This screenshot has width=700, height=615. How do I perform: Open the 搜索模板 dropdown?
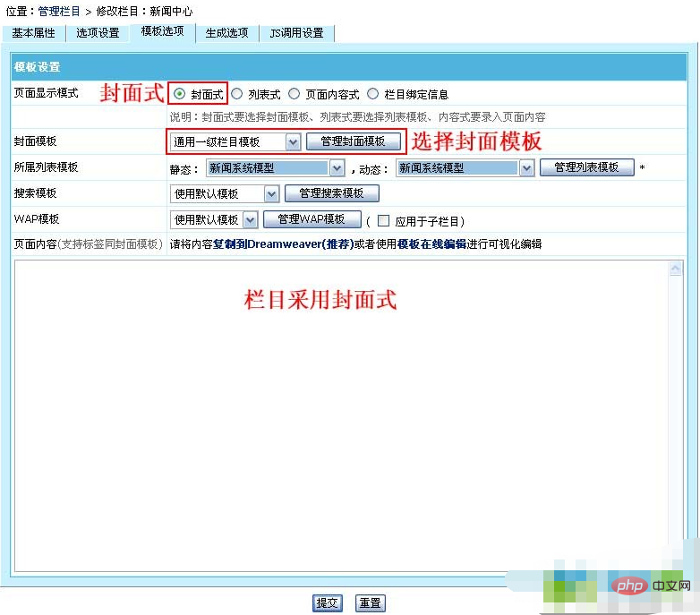tap(225, 193)
